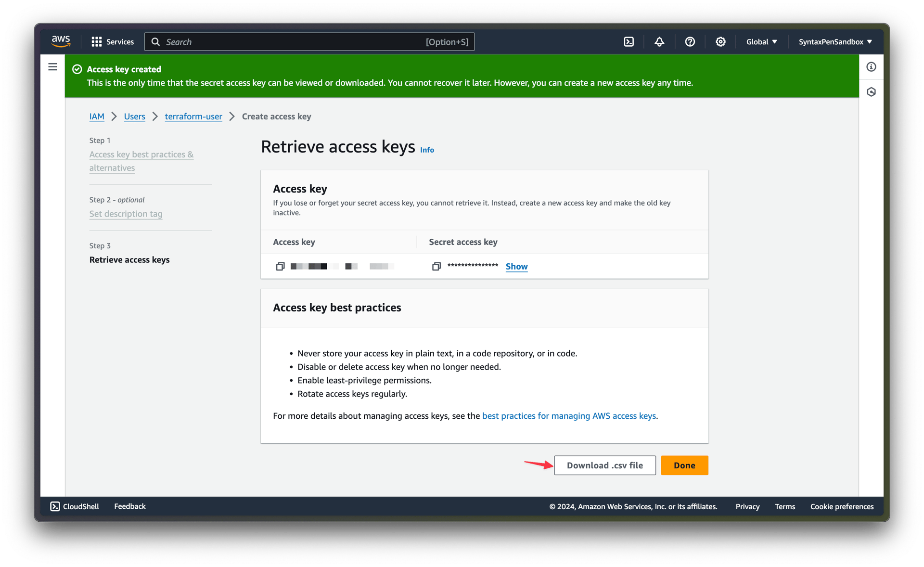Navigate to terraform-user via the breadcrumb
Screen dimensions: 924x567
pyautogui.click(x=193, y=116)
